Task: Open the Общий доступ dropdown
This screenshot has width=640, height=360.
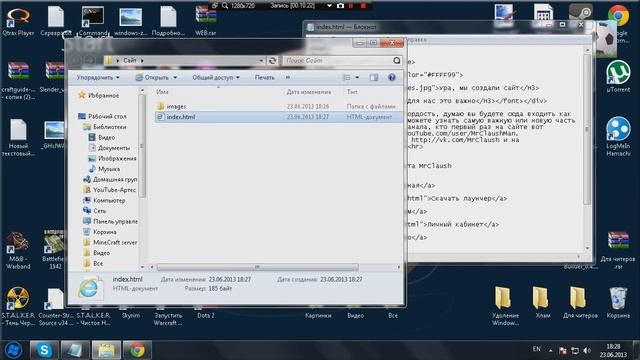Action: [216, 77]
